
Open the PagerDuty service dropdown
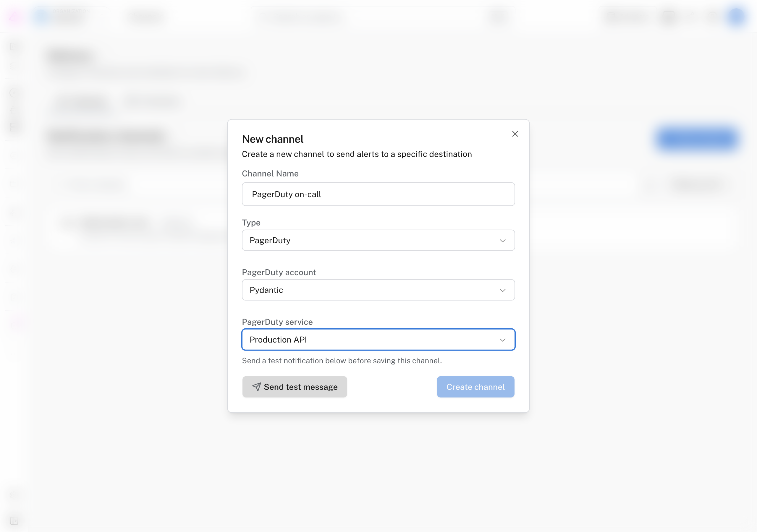coord(378,340)
